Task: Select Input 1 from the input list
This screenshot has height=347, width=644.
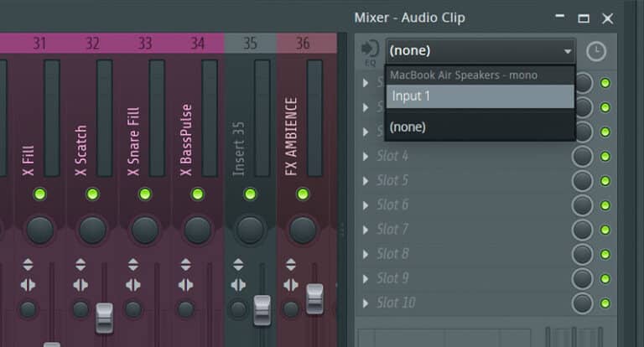Action: [x=480, y=96]
